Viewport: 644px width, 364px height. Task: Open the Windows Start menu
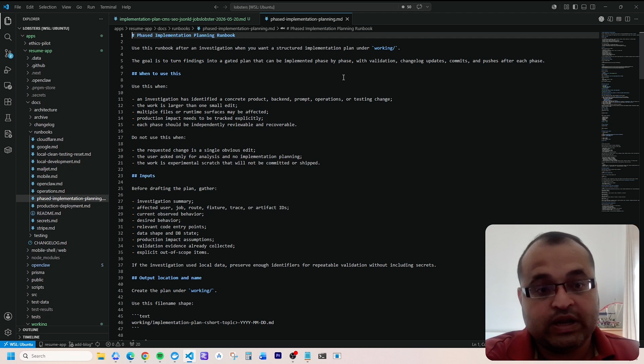click(x=11, y=356)
